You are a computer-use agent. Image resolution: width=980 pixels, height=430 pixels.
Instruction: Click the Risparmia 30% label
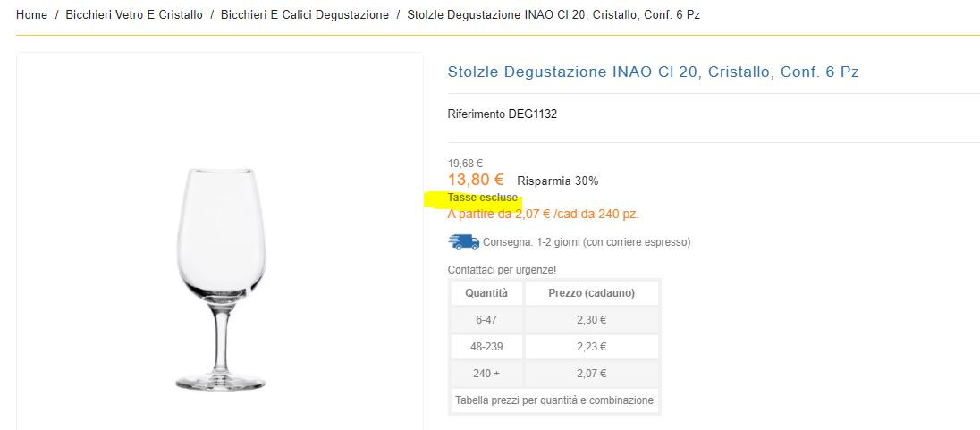click(557, 181)
